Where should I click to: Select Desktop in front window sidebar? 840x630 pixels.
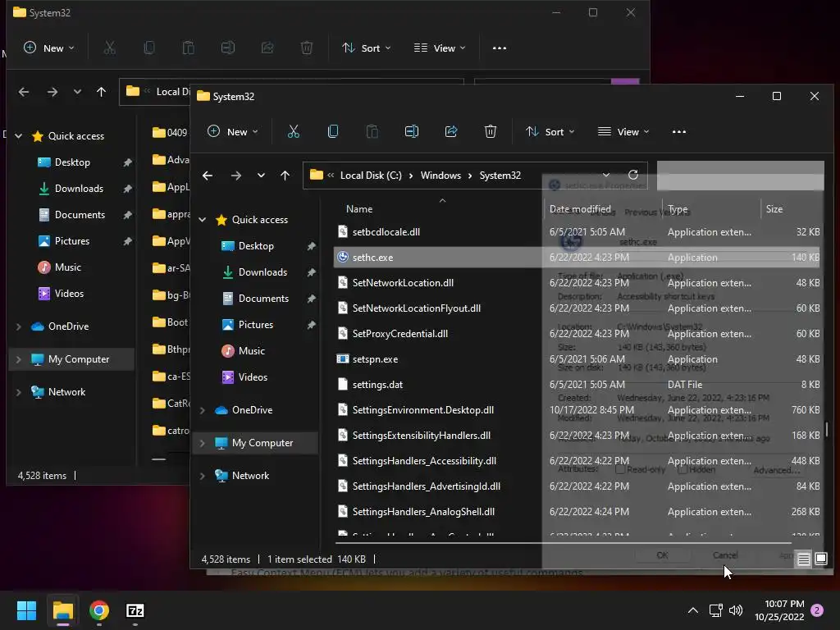[256, 246]
